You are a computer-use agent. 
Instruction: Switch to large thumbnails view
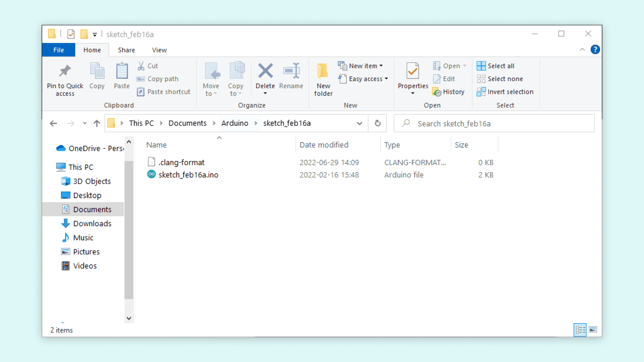(x=593, y=330)
